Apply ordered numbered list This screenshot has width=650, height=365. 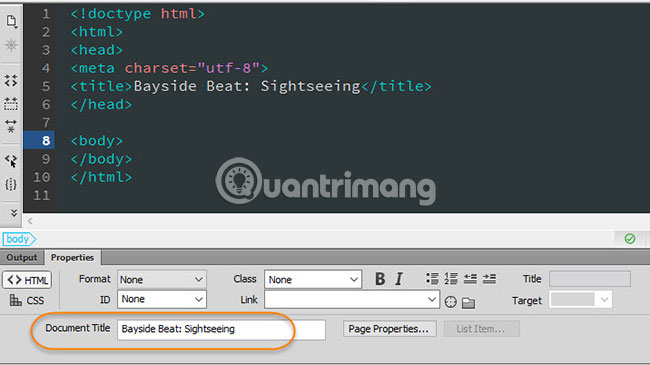coord(451,278)
